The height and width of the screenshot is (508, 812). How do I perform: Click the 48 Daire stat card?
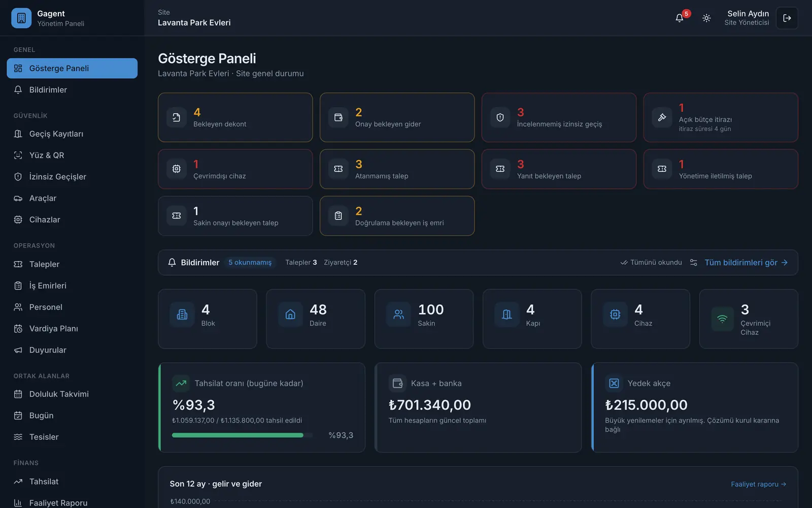[316, 319]
